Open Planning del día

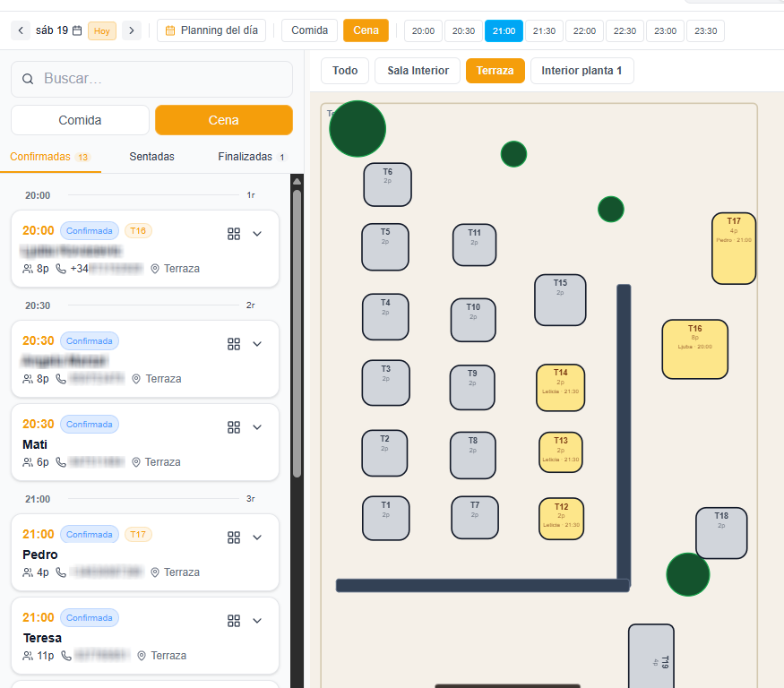(211, 30)
